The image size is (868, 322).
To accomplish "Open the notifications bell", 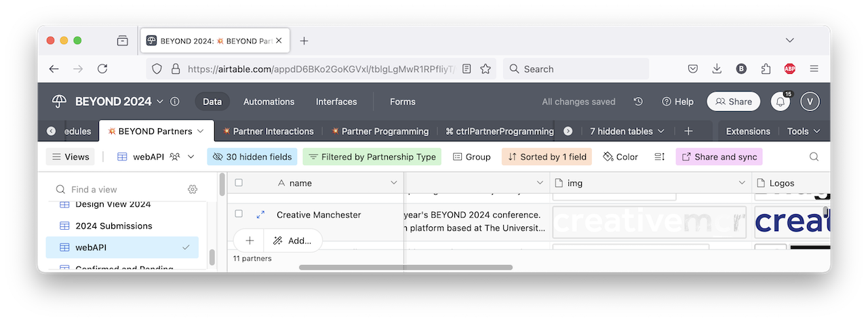I will point(781,102).
